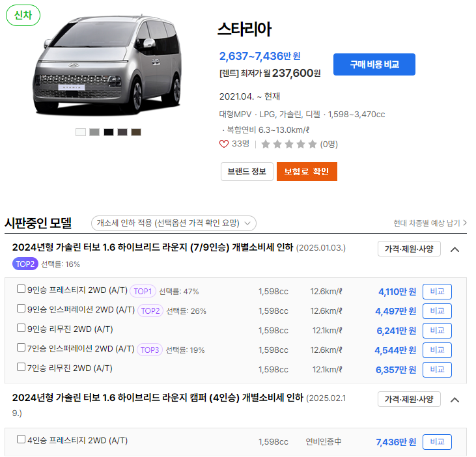The image size is (476, 457).
Task: Check the 9인승 리무진 2WD checkbox
Action: click(x=21, y=327)
